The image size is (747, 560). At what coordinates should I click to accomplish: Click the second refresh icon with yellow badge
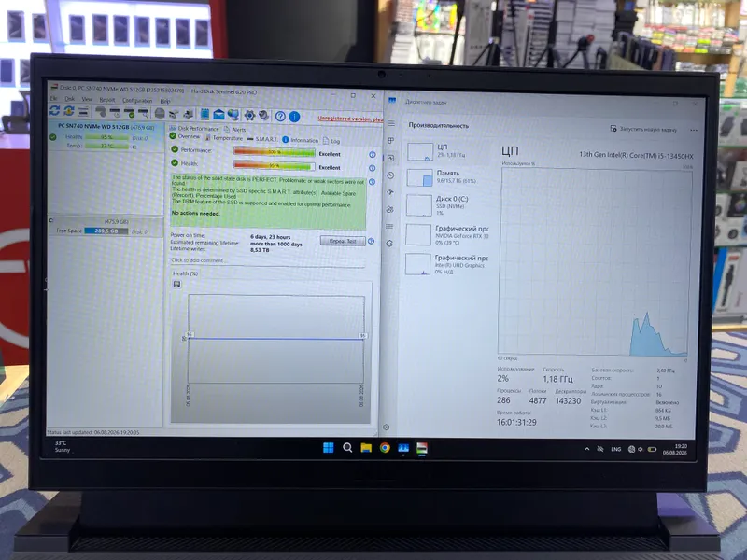69,111
